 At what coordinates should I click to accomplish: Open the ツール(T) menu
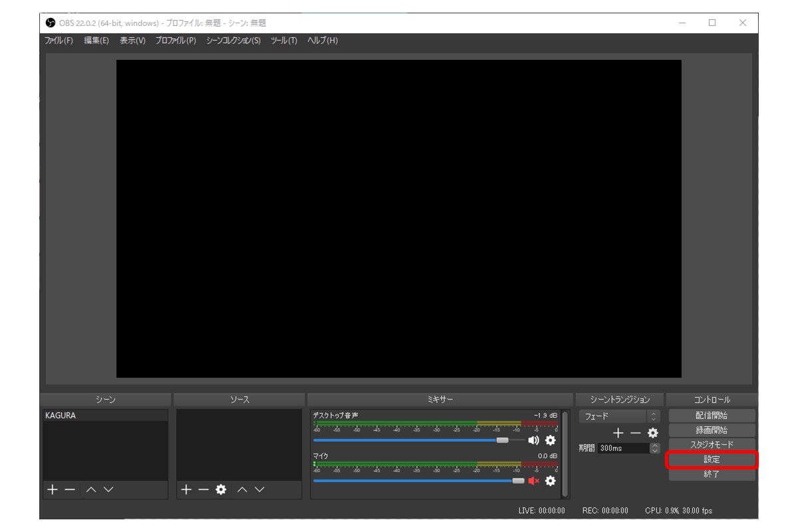click(x=284, y=41)
